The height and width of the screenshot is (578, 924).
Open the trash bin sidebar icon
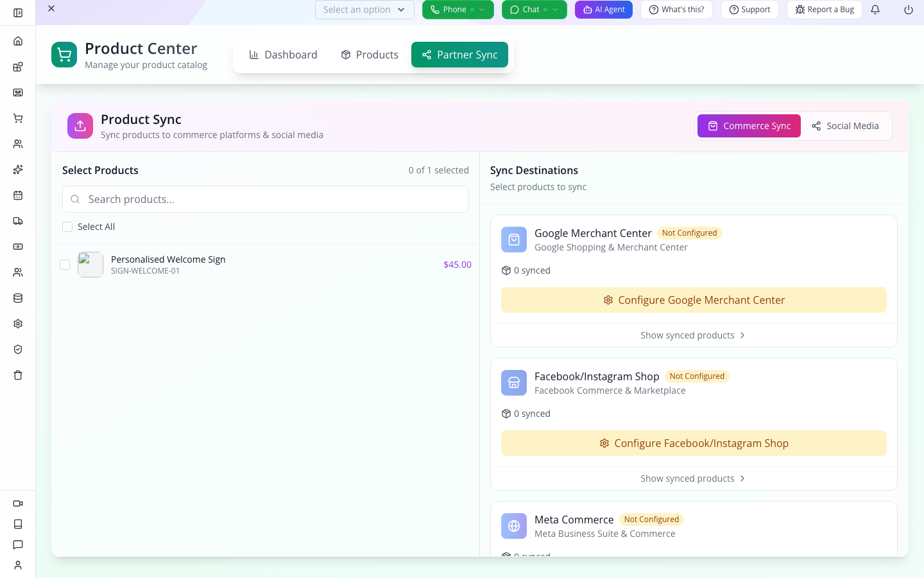(x=18, y=375)
